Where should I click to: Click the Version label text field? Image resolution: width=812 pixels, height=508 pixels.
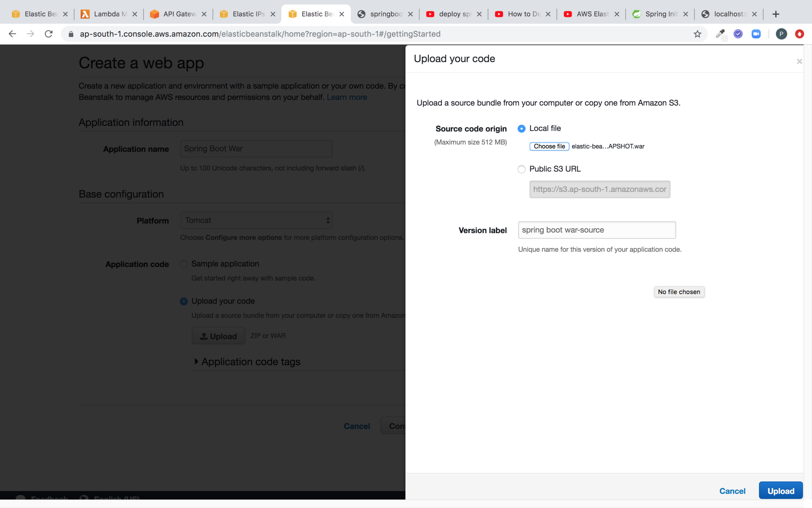click(597, 230)
